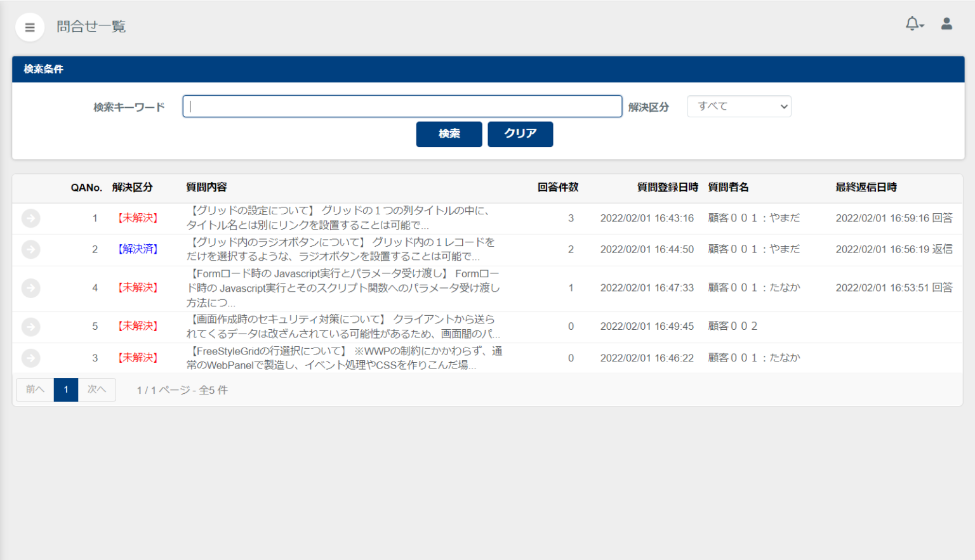Open the user account icon
Screen dimensions: 975x560
coord(946,24)
